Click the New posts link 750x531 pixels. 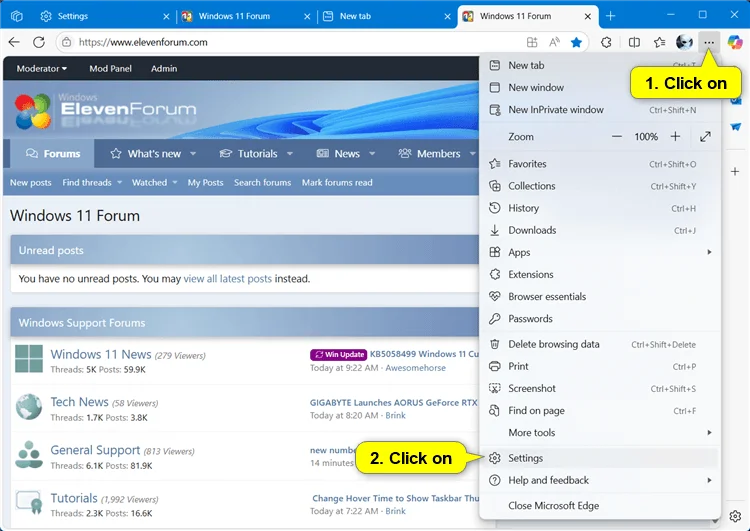coord(31,183)
